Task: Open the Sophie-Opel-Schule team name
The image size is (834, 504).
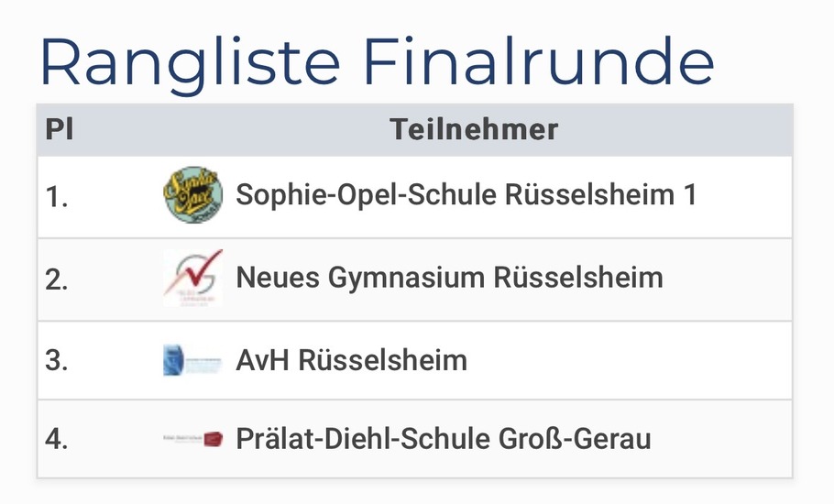Action: (x=466, y=194)
